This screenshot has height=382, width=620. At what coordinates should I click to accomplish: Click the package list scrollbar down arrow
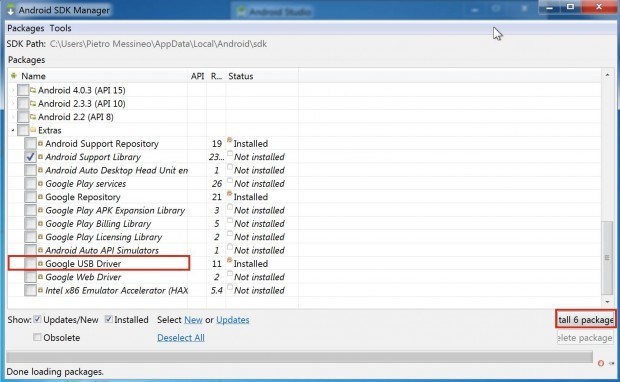tap(607, 302)
